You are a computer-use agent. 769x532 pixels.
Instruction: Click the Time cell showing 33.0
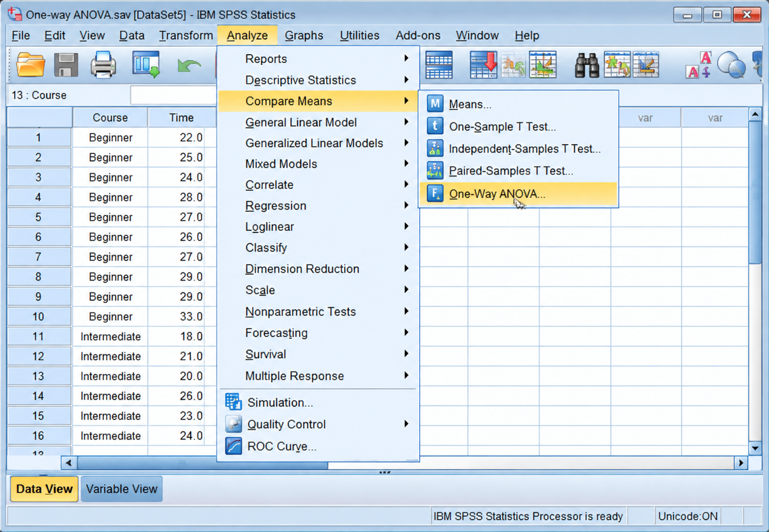pos(182,316)
